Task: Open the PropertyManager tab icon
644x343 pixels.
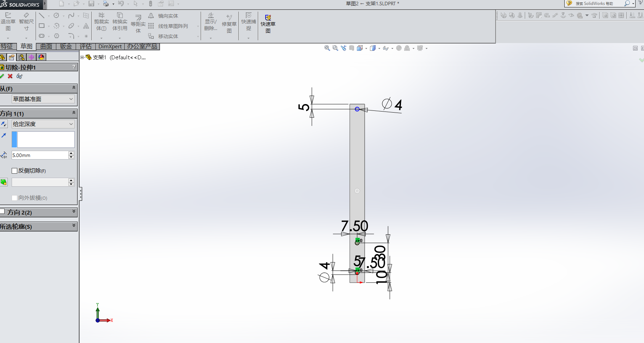Action: pos(12,57)
